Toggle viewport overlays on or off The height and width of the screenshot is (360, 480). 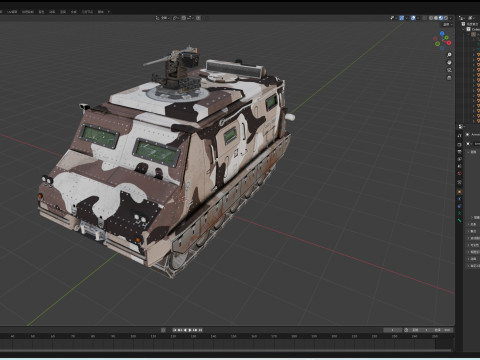point(413,18)
